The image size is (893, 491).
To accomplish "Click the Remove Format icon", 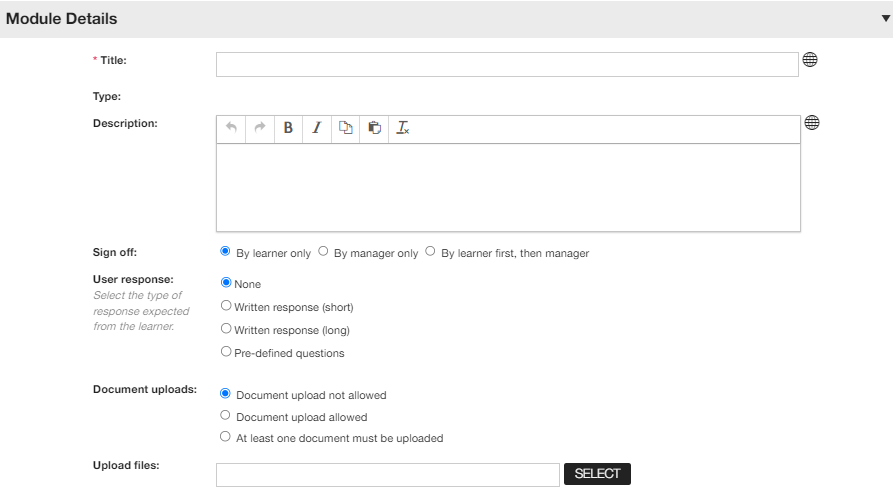I will pyautogui.click(x=403, y=128).
